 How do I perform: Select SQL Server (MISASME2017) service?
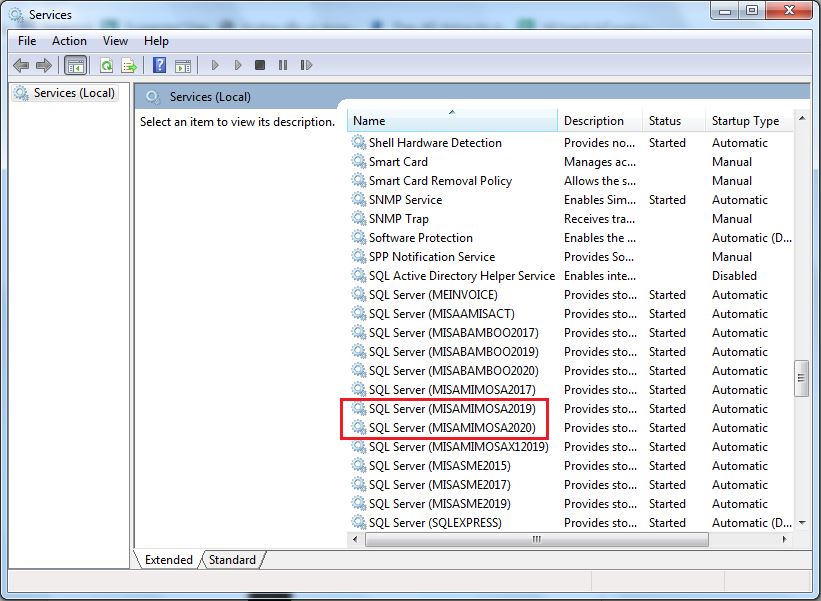571,485
